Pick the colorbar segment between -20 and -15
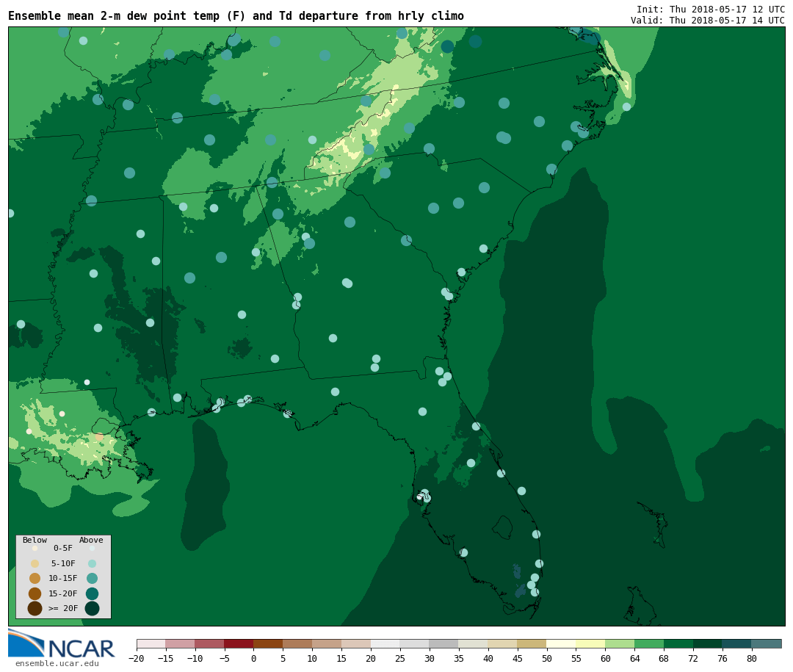 [151, 643]
